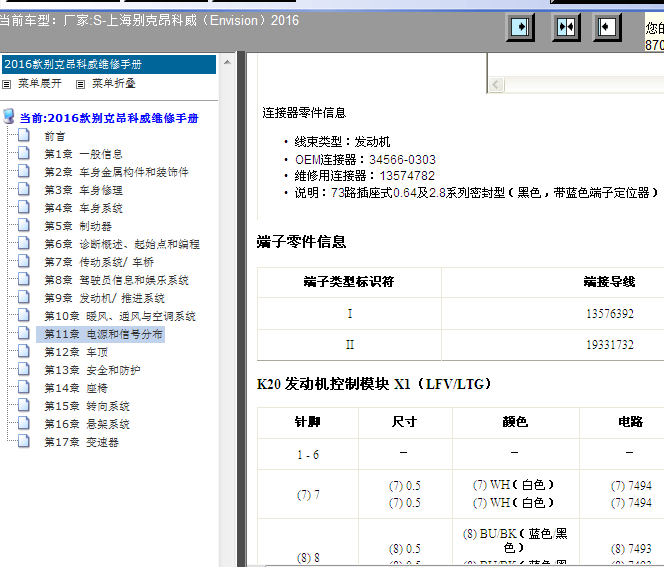664x567 pixels.
Task: Click the computer icon beside the root manual node
Action: coord(8,116)
